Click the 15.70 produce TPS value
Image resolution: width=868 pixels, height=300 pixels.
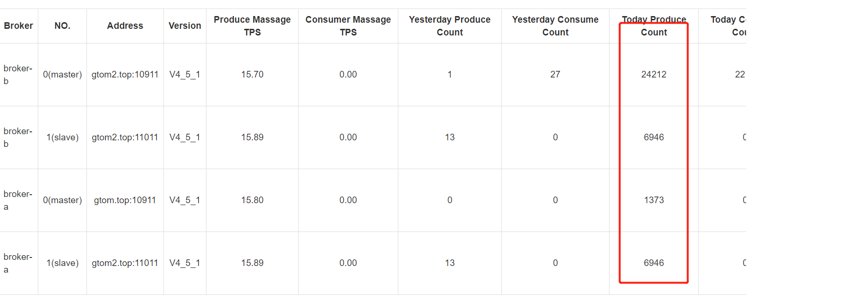click(x=252, y=75)
